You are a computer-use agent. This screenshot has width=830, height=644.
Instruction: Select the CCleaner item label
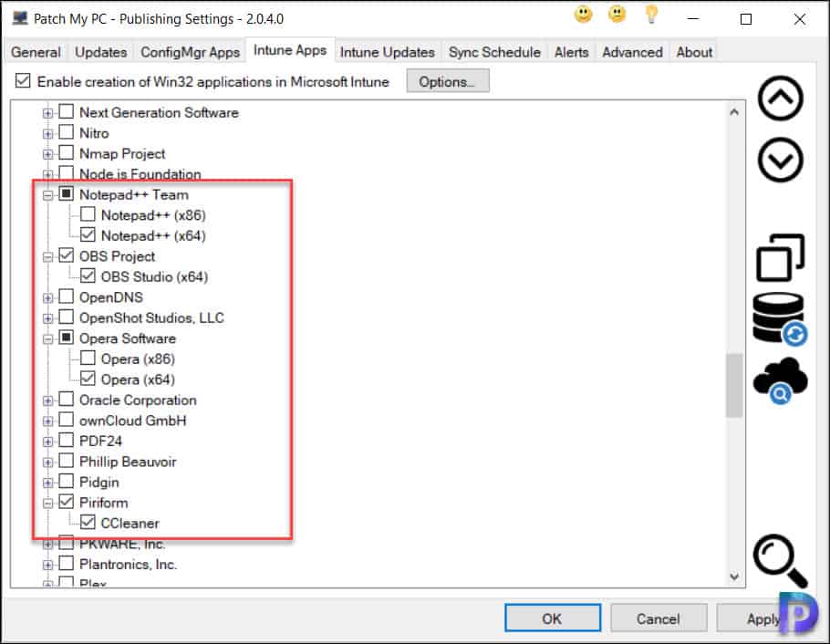(130, 524)
